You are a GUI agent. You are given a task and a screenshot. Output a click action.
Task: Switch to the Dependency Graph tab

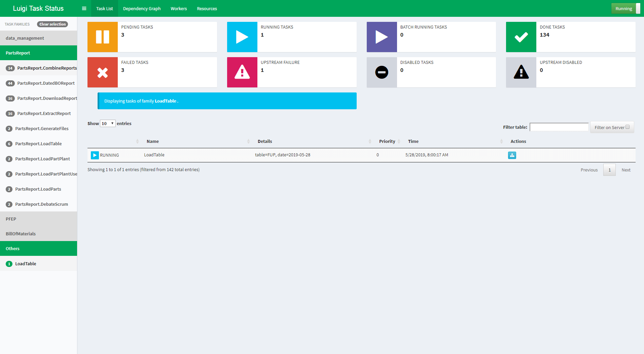pos(142,8)
